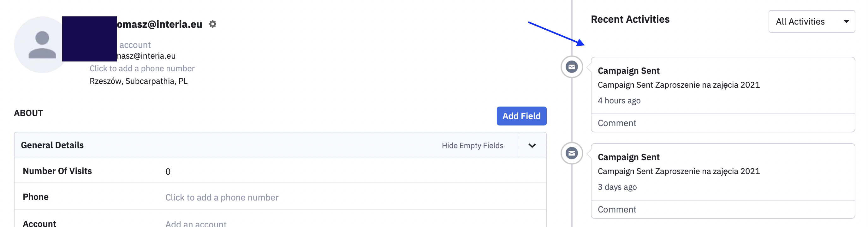Click the account label under contact name
The image size is (868, 227).
135,45
